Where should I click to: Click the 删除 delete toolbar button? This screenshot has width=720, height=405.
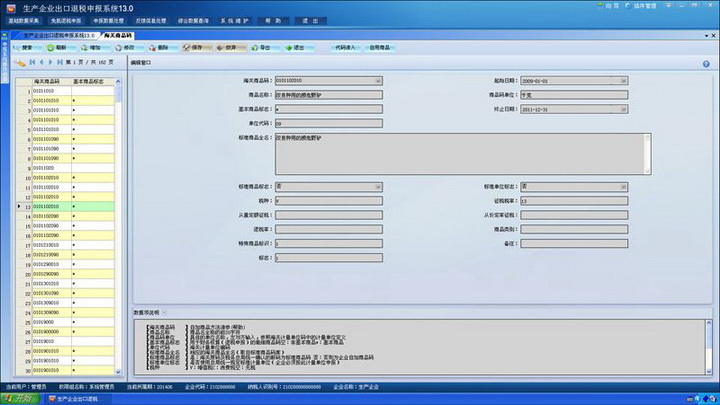[162, 48]
